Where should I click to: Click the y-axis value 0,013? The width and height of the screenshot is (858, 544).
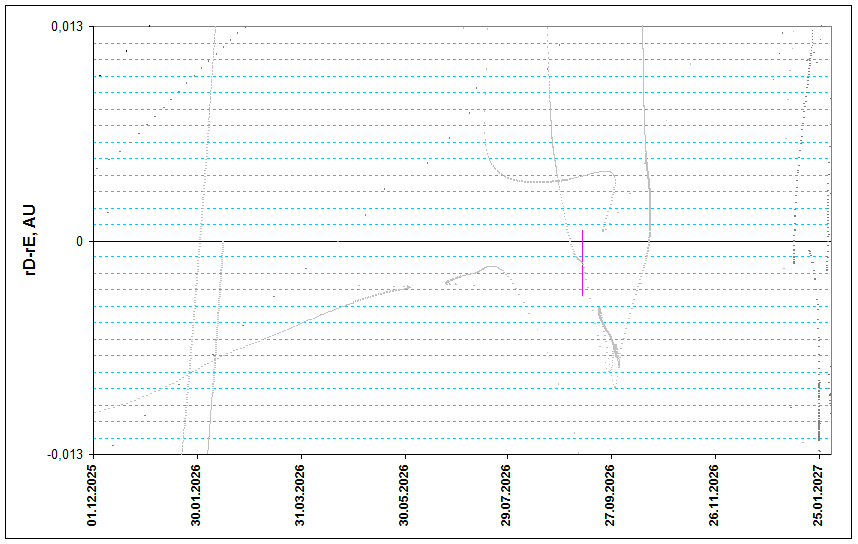pyautogui.click(x=67, y=27)
